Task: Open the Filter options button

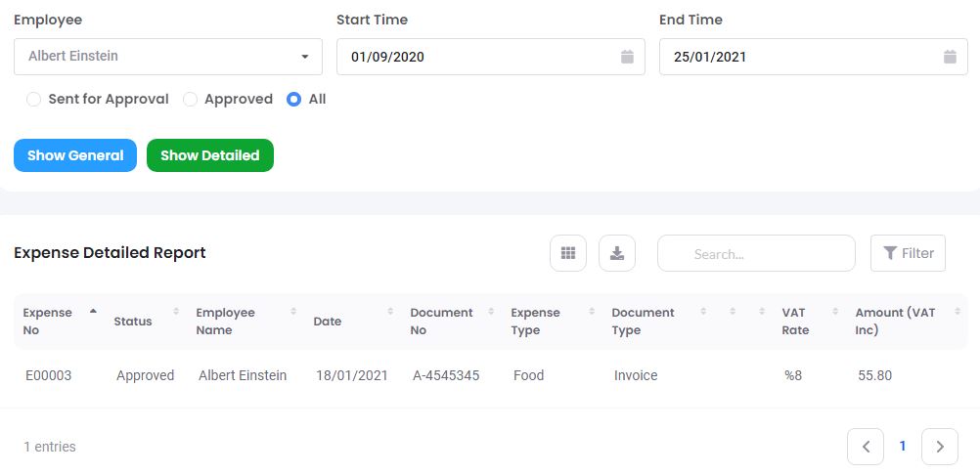Action: [908, 253]
